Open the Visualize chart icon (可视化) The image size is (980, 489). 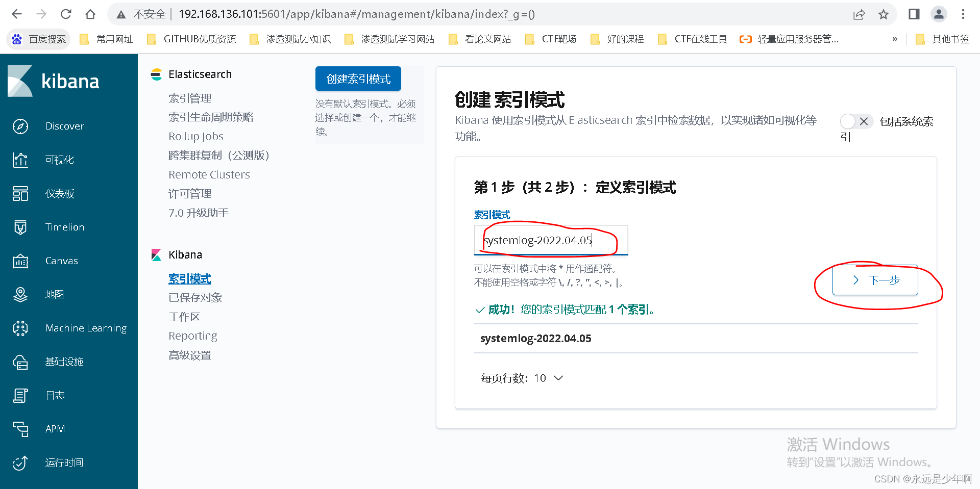20,160
